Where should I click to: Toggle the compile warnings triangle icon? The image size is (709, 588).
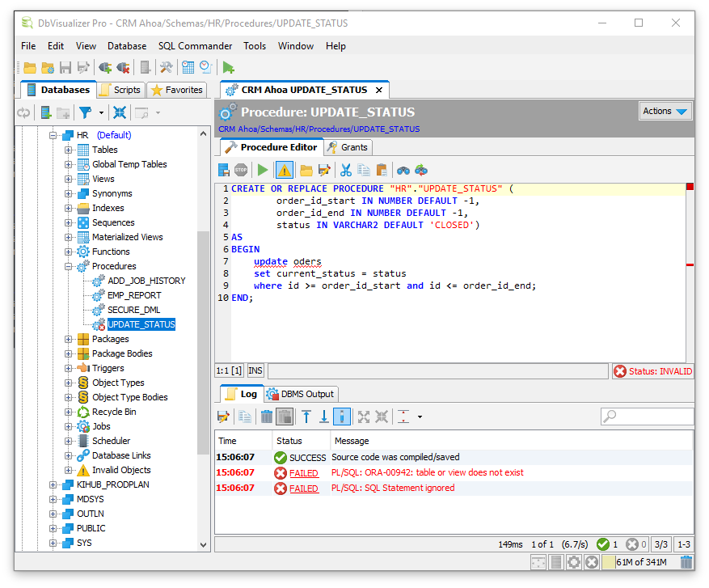(x=285, y=170)
